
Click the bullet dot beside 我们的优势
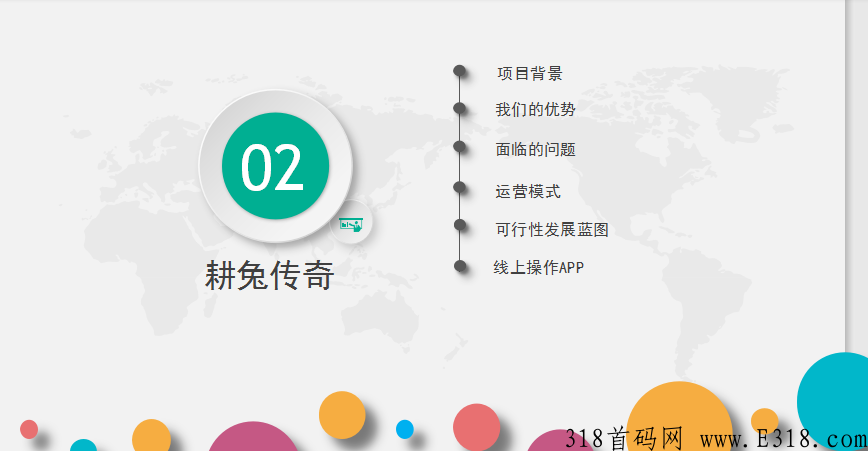pyautogui.click(x=459, y=108)
